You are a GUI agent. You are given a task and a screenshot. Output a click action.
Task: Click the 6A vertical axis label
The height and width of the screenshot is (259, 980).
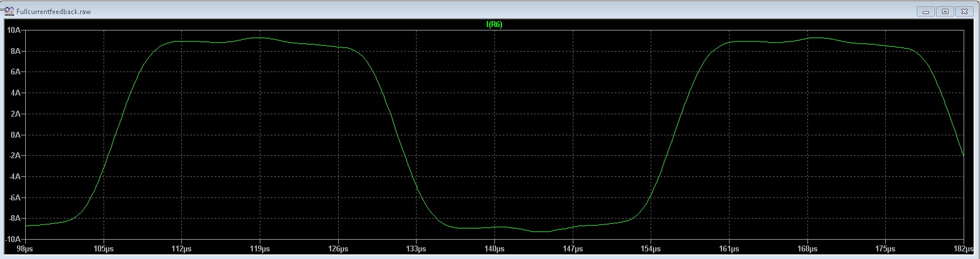click(x=16, y=72)
